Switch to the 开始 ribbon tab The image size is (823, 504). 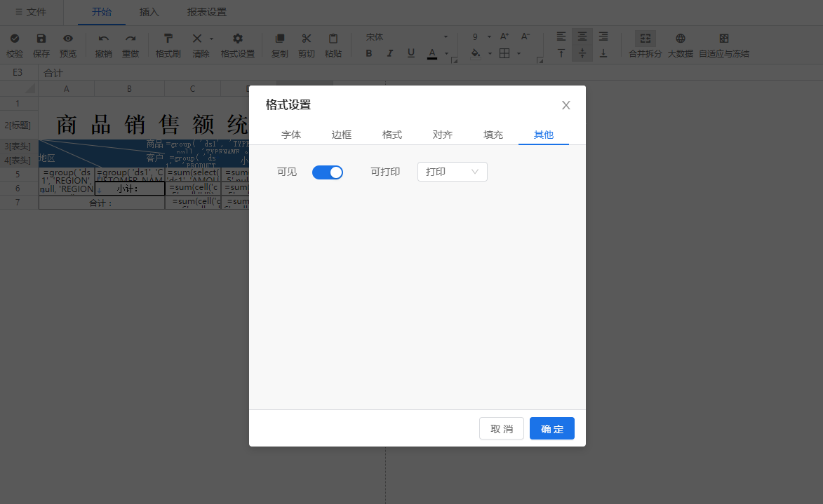click(101, 12)
